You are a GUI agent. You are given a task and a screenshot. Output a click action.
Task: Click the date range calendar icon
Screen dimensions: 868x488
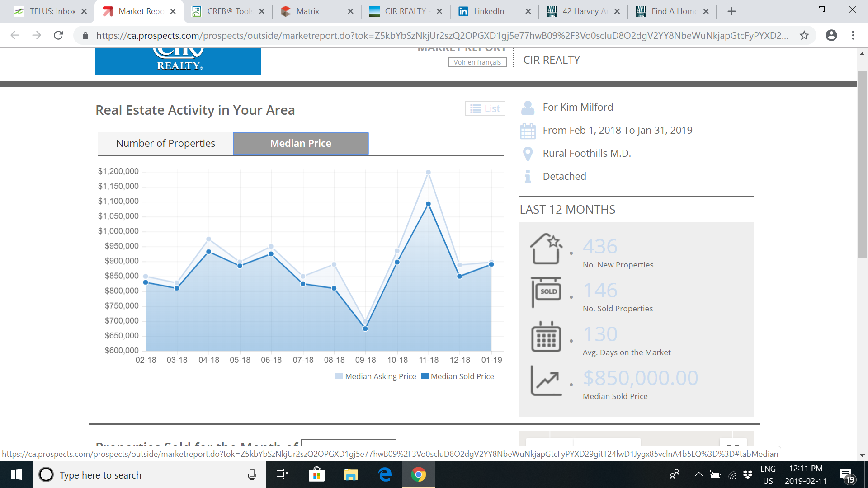[x=528, y=131]
